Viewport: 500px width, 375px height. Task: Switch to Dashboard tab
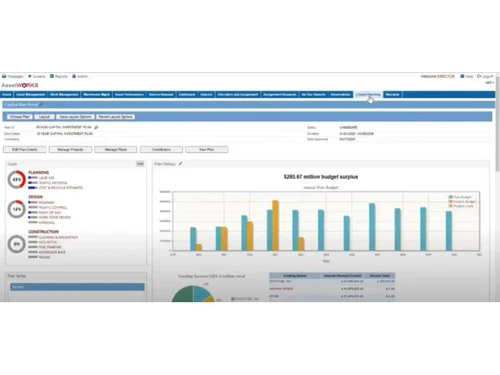click(187, 95)
